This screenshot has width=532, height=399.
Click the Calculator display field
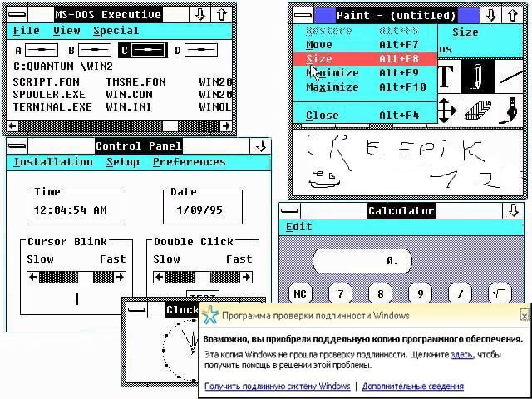(x=362, y=261)
